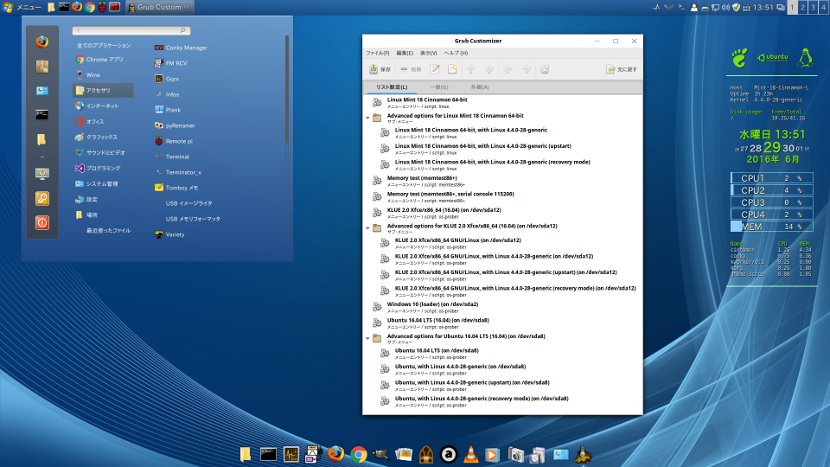Image resolution: width=830 pixels, height=467 pixels.
Task: Click the right arrow icon in Grub Customizer toolbar
Action: (x=526, y=69)
